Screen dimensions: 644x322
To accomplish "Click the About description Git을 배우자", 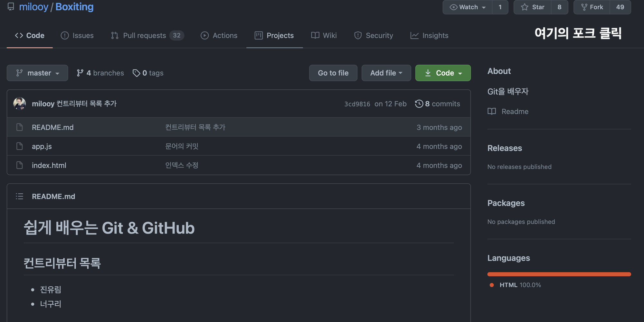I will pos(508,91).
